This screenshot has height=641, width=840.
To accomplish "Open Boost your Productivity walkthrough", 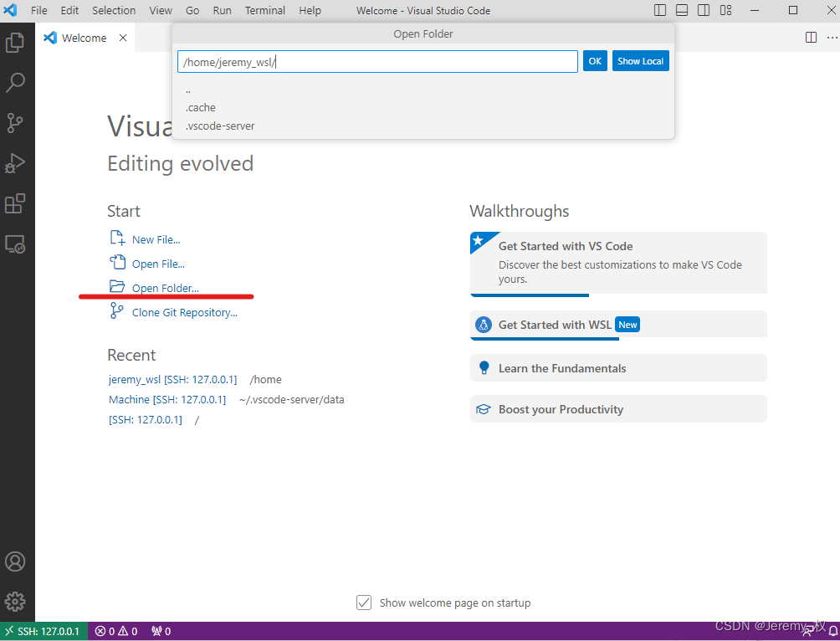I will 618,409.
